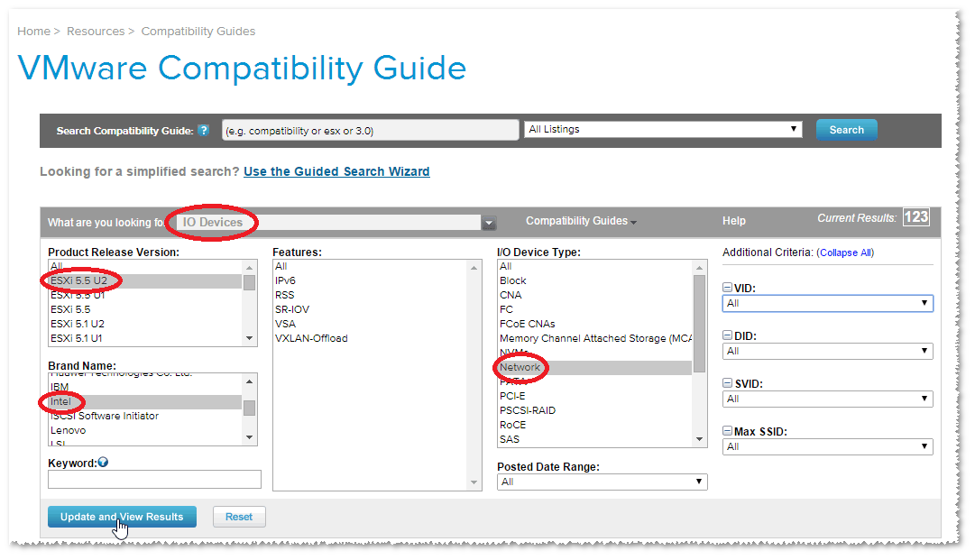This screenshot has height=560, width=975.
Task: Click the search compatibility guide text field
Action: click(370, 131)
